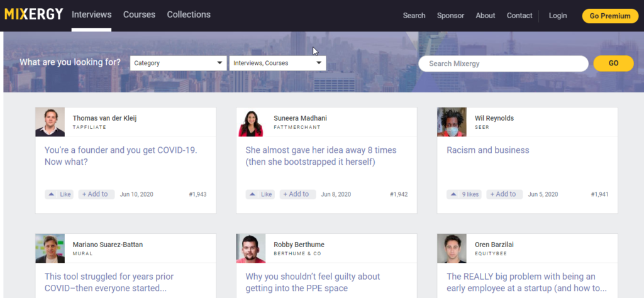Screen dimensions: 644x298
Task: Click the name Mariano Suarez-Battan
Action: click(x=108, y=245)
